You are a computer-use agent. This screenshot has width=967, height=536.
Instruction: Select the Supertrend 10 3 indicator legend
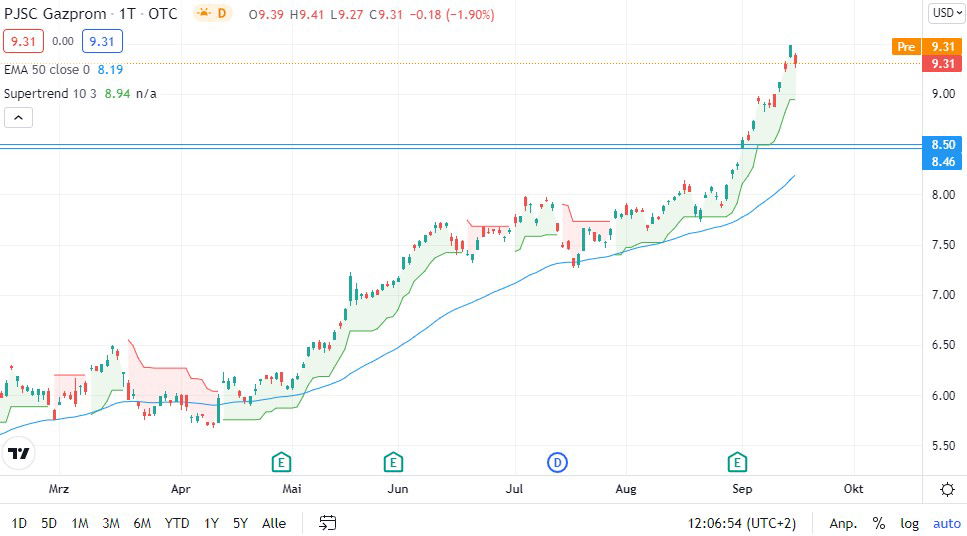coord(50,94)
